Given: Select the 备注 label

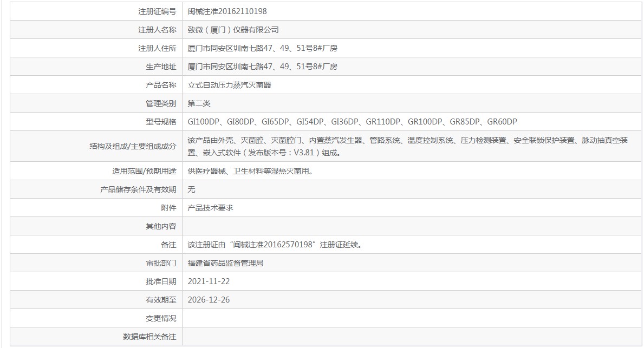Looking at the screenshot, I should [168, 245].
